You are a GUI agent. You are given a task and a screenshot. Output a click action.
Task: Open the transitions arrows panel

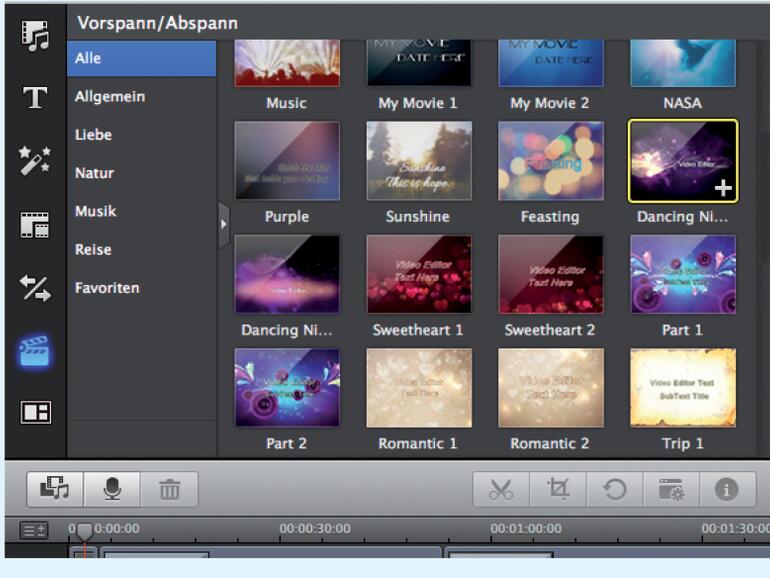click(36, 289)
